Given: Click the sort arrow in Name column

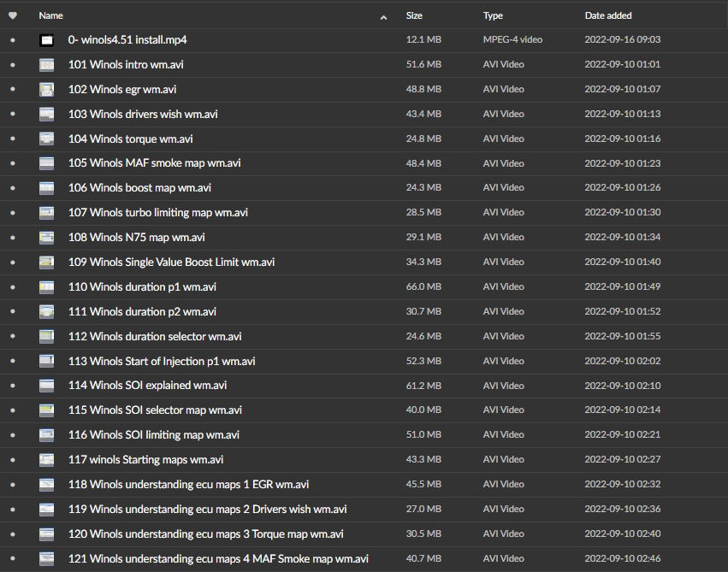Looking at the screenshot, I should click(383, 16).
